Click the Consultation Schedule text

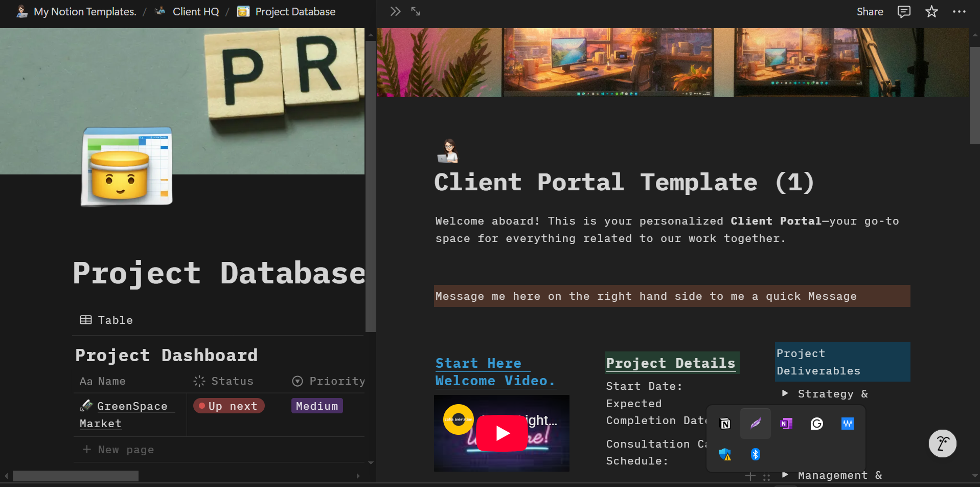pos(656,452)
